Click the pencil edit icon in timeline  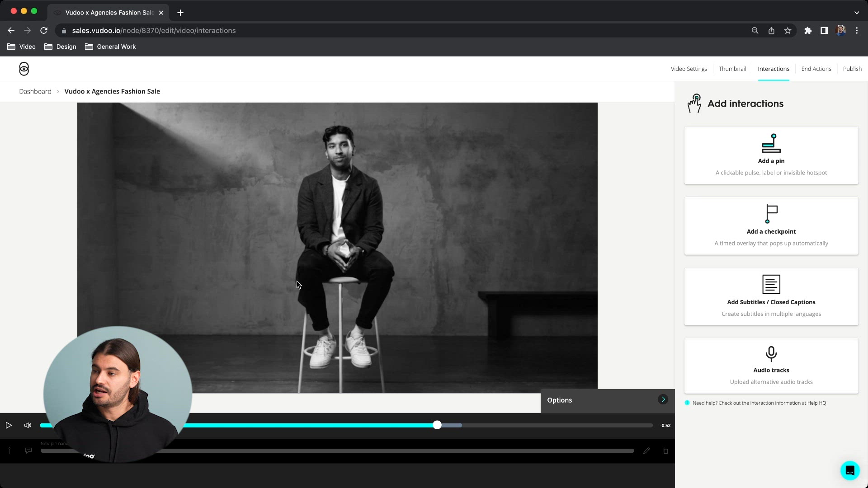[x=646, y=450]
